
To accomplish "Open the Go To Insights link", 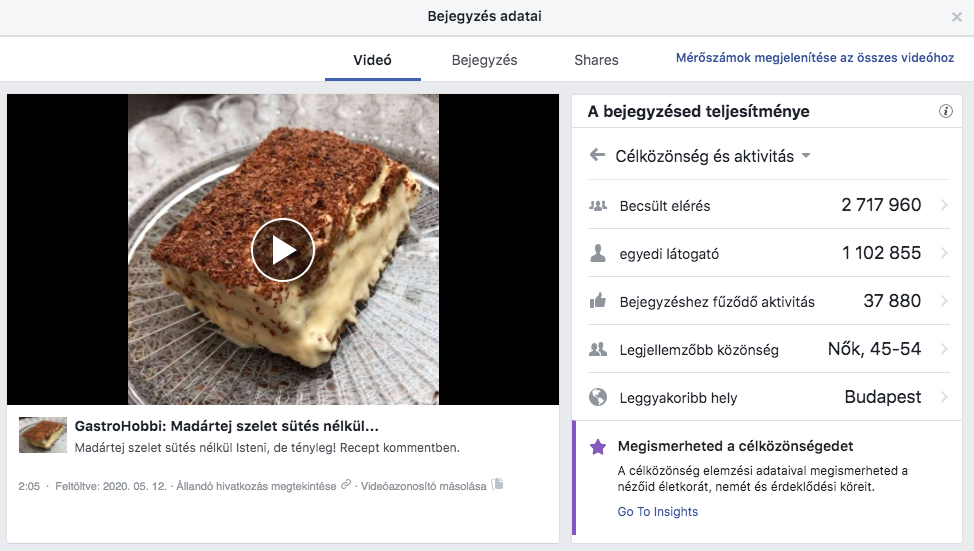I will pyautogui.click(x=658, y=511).
